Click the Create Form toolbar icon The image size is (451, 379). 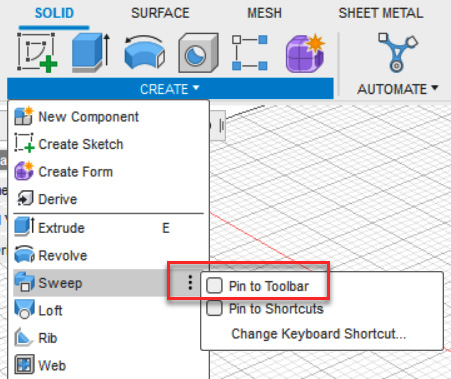coord(305,53)
